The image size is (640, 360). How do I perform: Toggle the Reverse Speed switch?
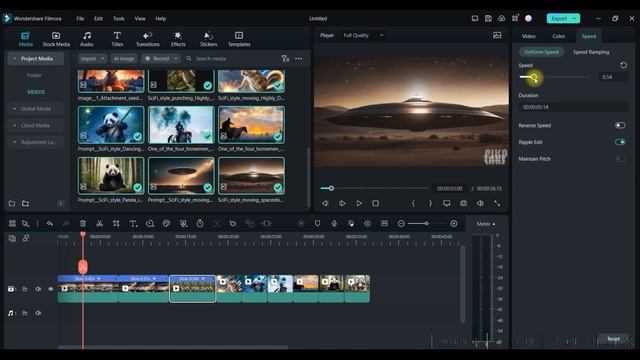point(620,125)
